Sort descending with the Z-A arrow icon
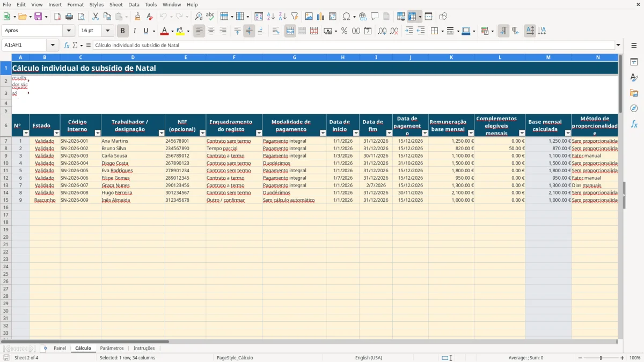 pyautogui.click(x=282, y=17)
